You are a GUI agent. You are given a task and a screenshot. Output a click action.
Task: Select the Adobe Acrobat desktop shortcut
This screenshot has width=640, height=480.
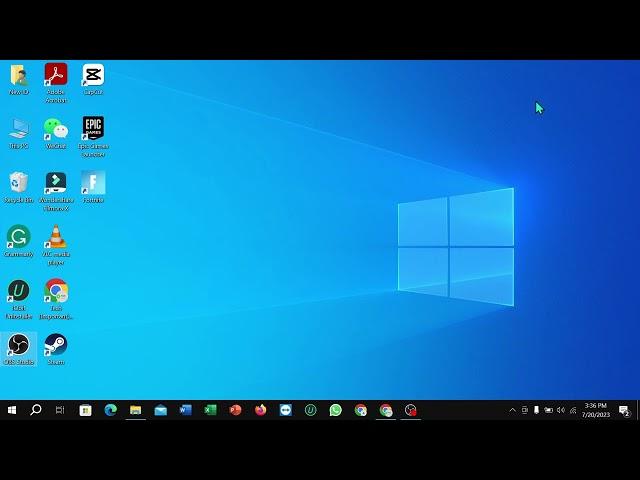(56, 83)
